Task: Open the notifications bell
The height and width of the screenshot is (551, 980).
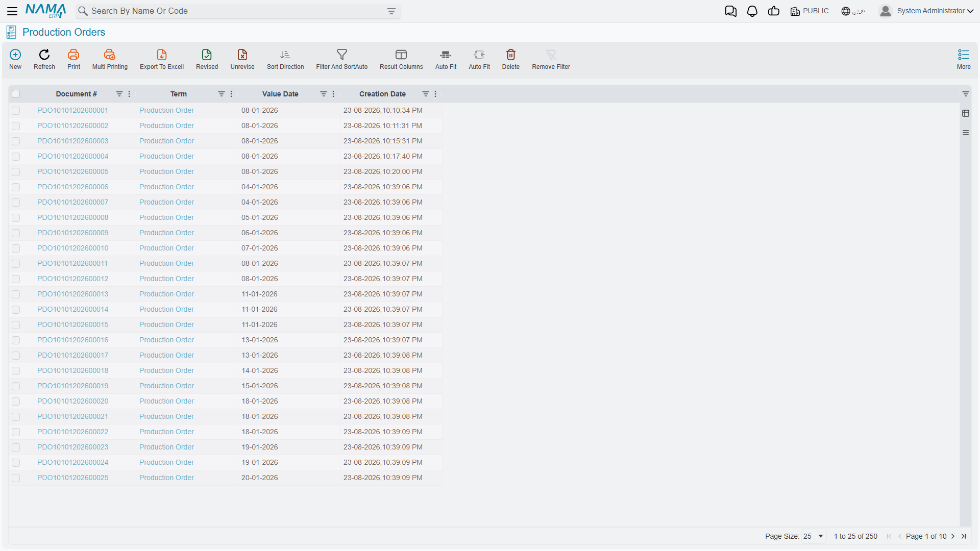Action: (x=752, y=11)
